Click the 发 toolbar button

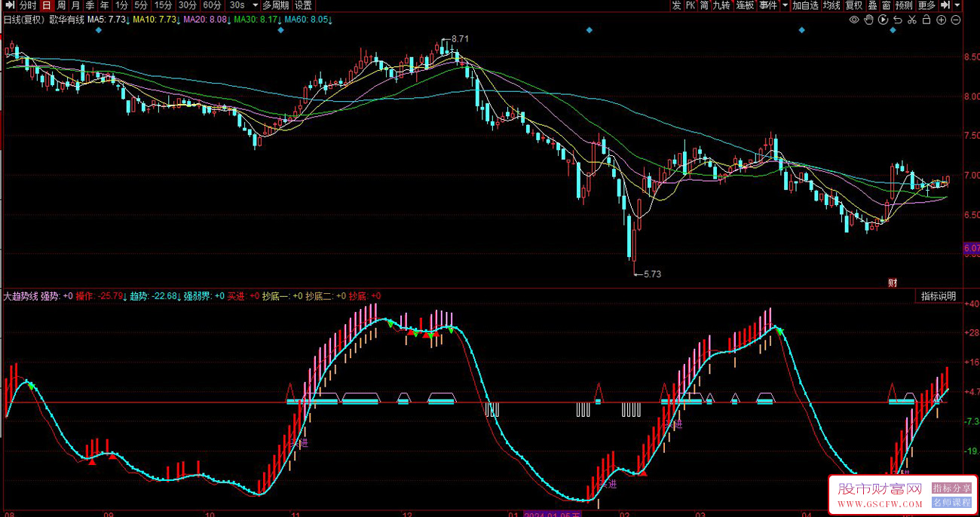tap(676, 5)
